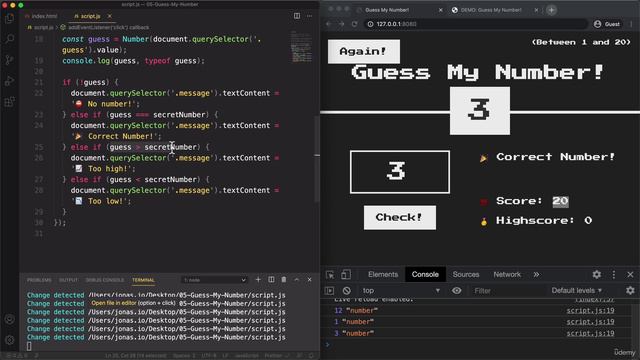Close the script.js editor tab

109,16
